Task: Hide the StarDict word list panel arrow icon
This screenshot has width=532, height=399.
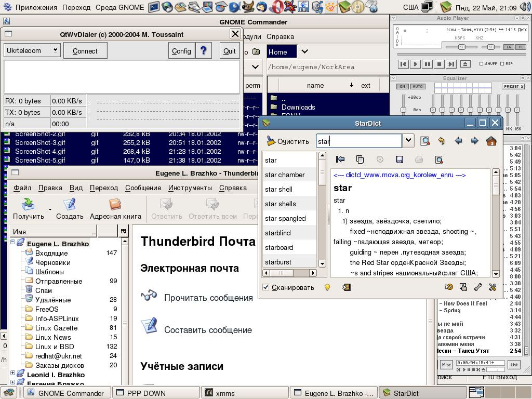Action: click(340, 159)
